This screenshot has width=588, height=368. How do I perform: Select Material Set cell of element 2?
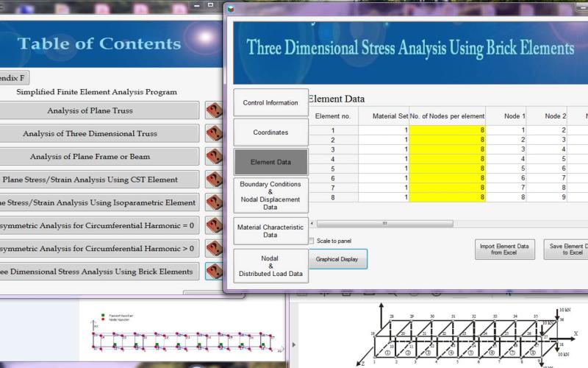coord(384,140)
